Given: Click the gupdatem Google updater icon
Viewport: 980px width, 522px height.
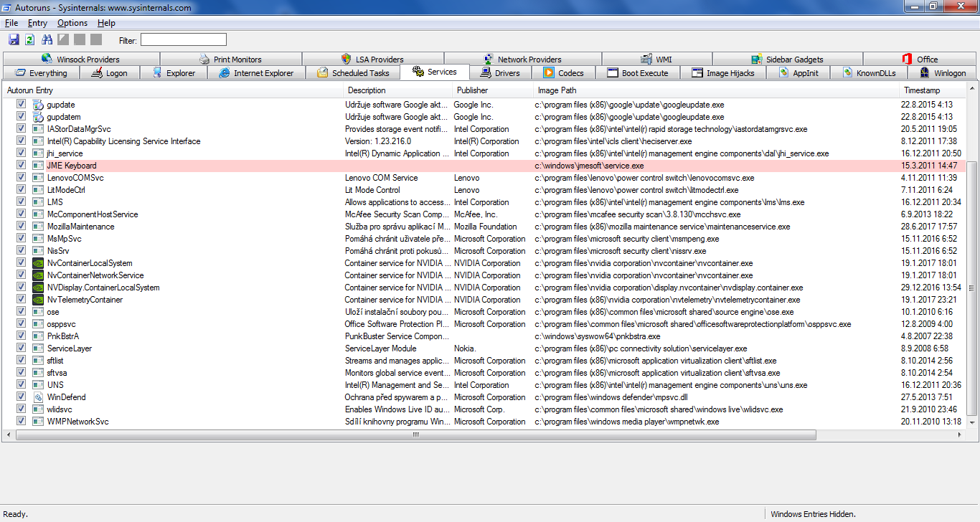Looking at the screenshot, I should coord(38,117).
